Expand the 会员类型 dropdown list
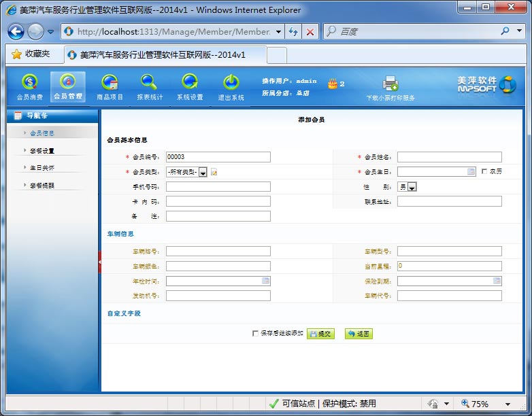This screenshot has height=416, width=532. 203,173
